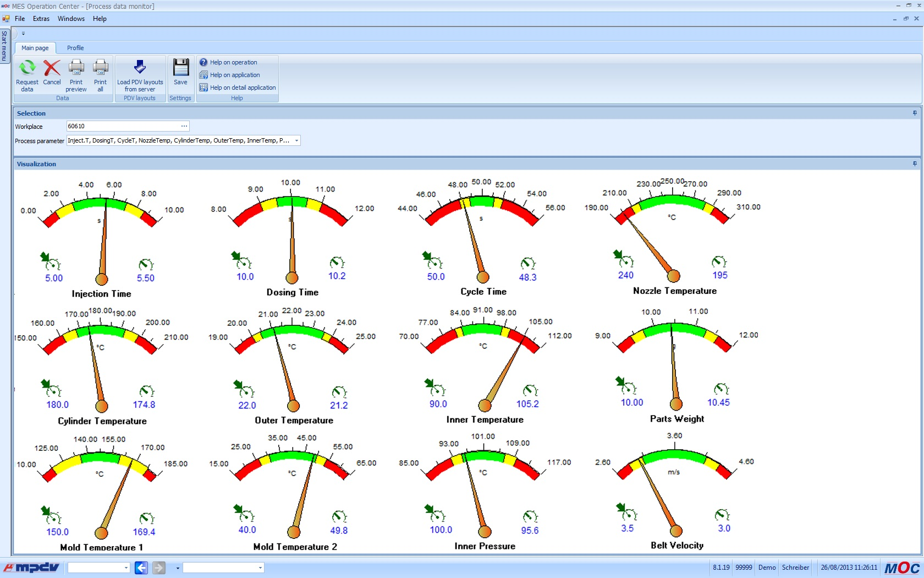The image size is (924, 578).
Task: Click the actual-value icon above 95.6
Action: coord(530,516)
